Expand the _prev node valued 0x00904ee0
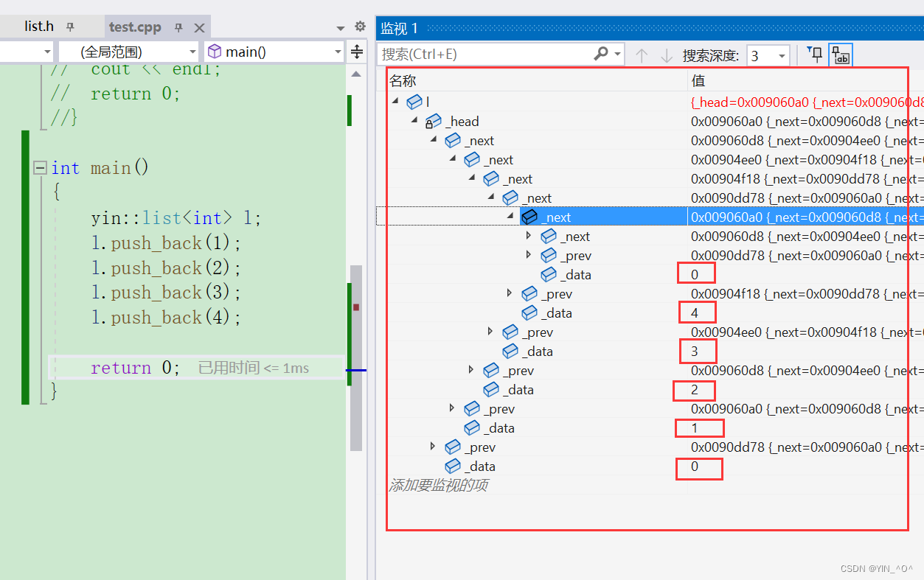The height and width of the screenshot is (580, 924). [x=490, y=332]
